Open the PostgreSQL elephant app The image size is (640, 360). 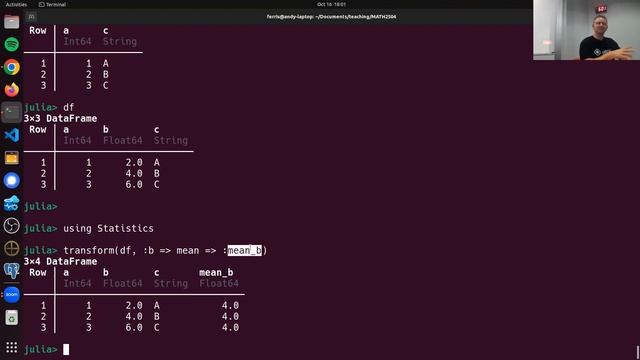(x=11, y=271)
